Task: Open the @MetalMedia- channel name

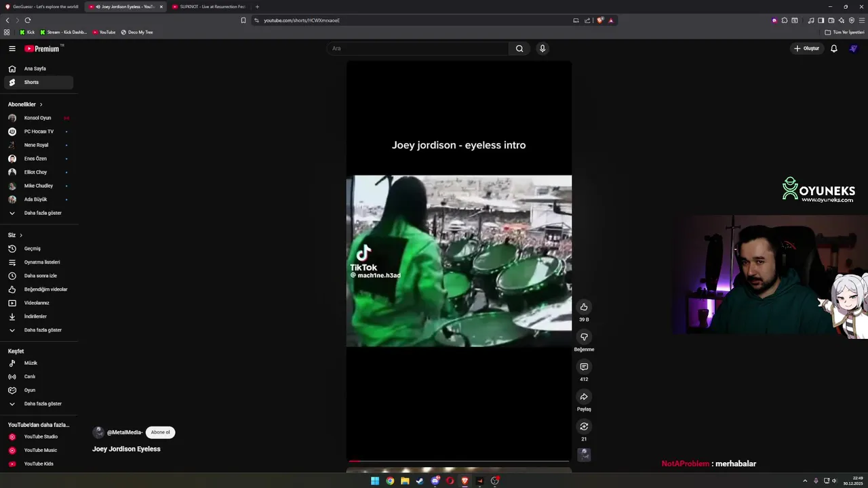Action: (125, 432)
